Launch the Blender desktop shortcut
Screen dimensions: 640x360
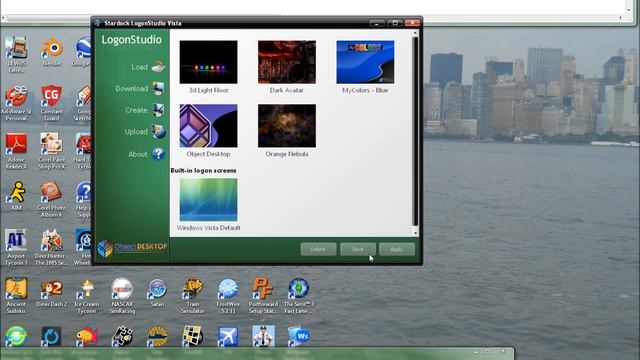click(x=52, y=52)
